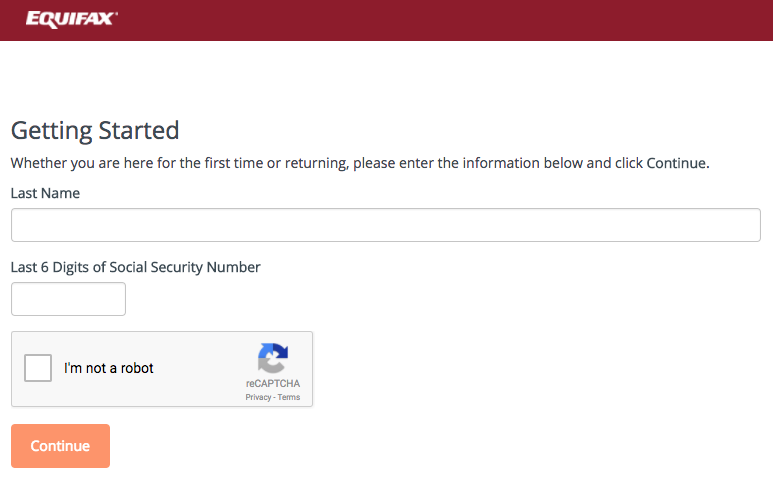Click the Last 6 Digits of SSN label

pos(136,267)
